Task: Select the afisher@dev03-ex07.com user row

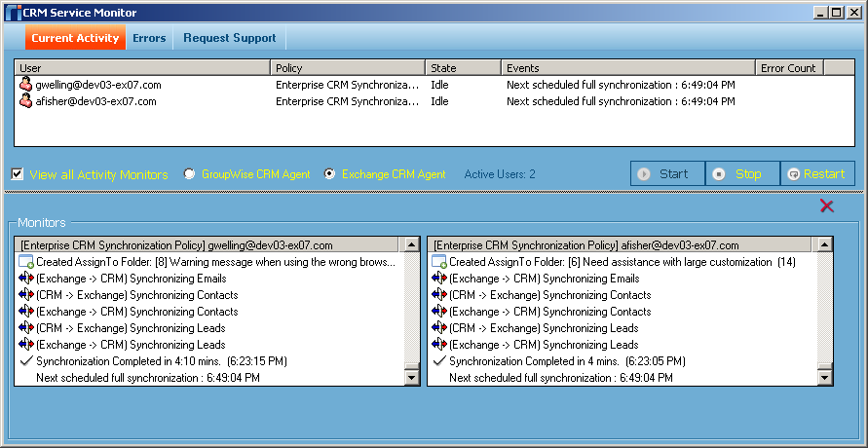Action: 434,101
